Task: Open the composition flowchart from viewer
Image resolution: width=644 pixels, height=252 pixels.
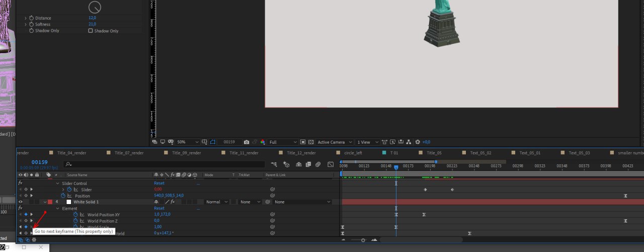Action: coord(409,142)
